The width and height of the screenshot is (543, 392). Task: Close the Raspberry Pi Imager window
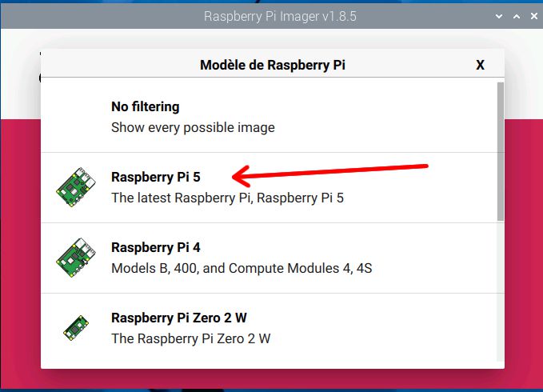tap(534, 16)
